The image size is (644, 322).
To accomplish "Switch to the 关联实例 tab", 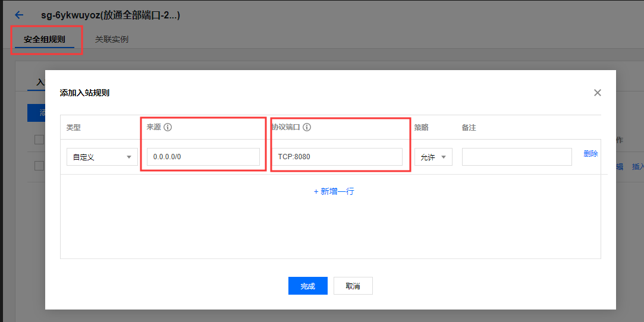I will [x=112, y=39].
